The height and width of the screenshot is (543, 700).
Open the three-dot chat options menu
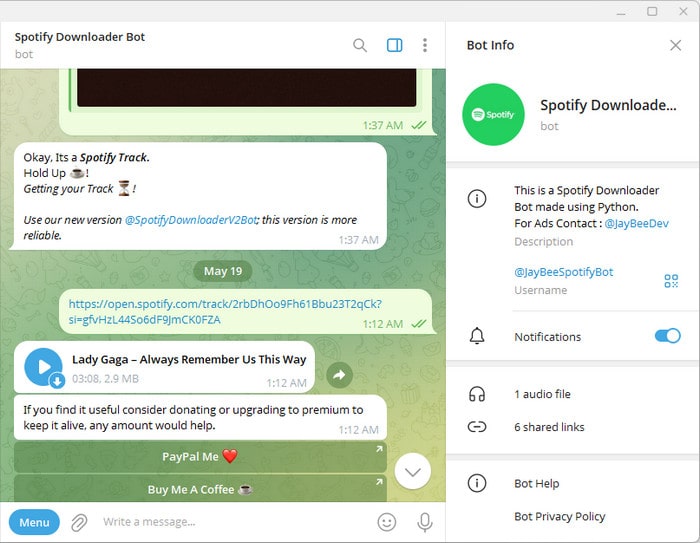point(425,45)
